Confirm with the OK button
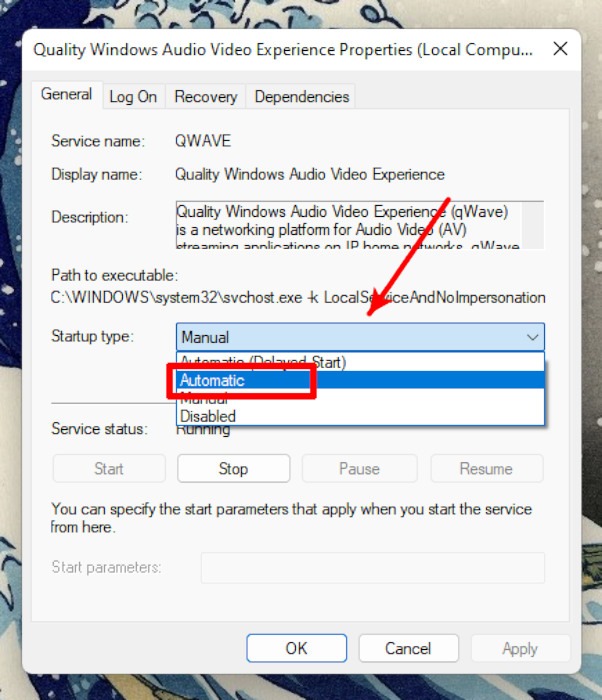 [x=297, y=648]
